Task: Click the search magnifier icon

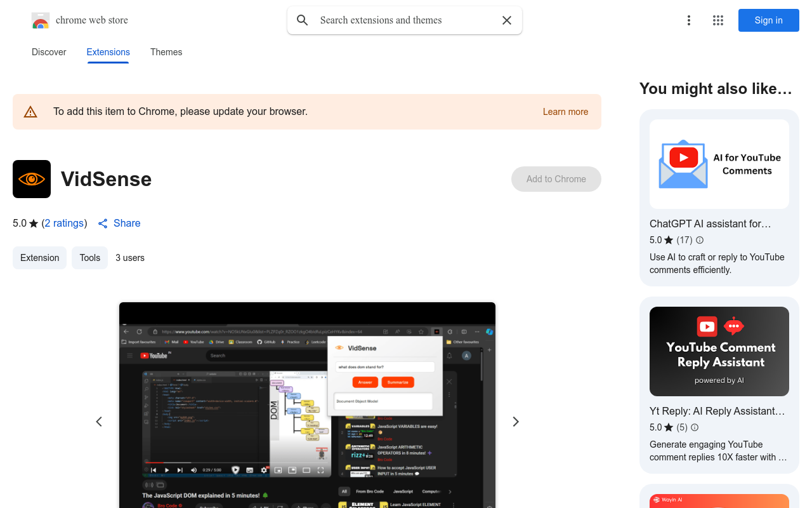Action: coord(303,20)
